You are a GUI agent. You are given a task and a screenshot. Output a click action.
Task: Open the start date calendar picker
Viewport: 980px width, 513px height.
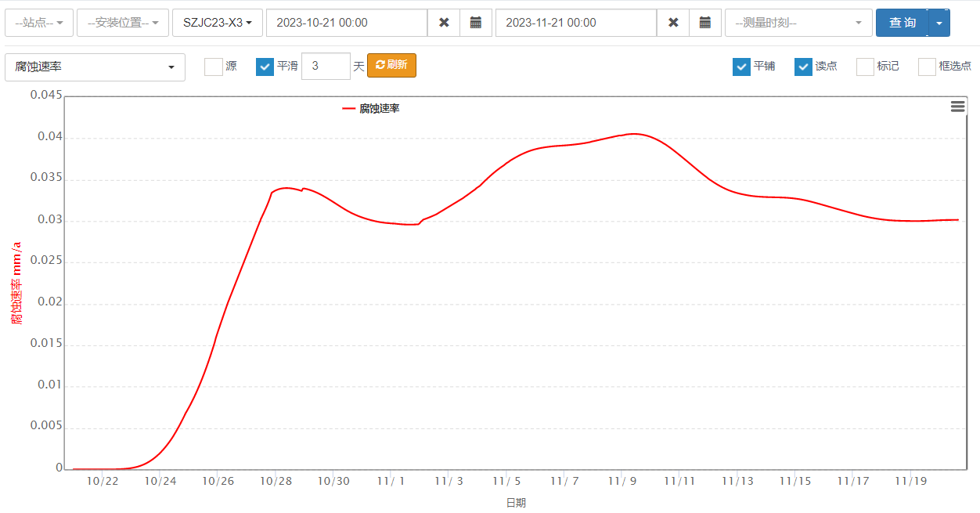(x=475, y=23)
